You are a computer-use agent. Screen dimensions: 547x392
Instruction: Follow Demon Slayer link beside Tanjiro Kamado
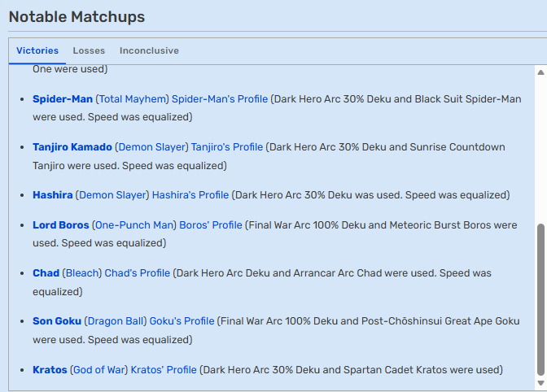151,147
